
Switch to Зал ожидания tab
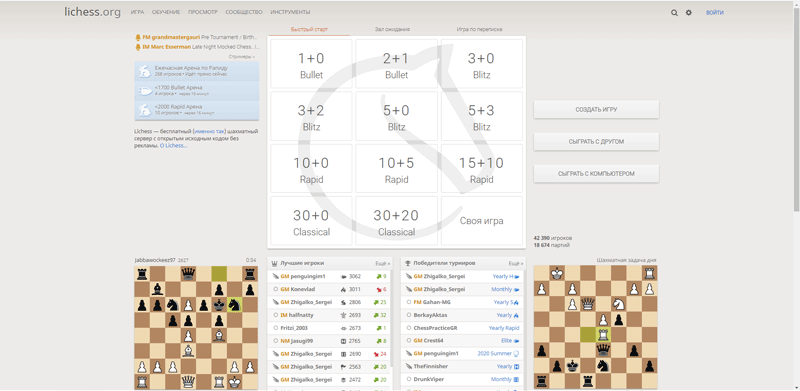click(x=392, y=29)
